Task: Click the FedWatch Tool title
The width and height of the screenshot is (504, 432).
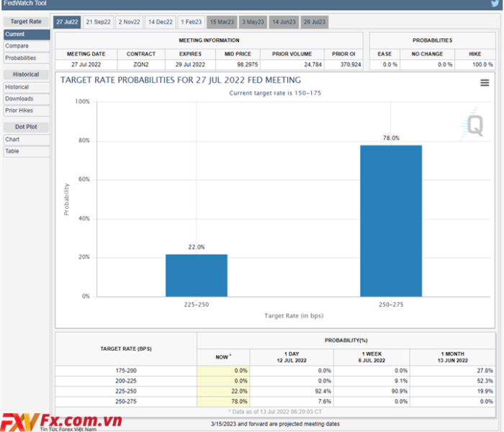Action: (x=25, y=3)
